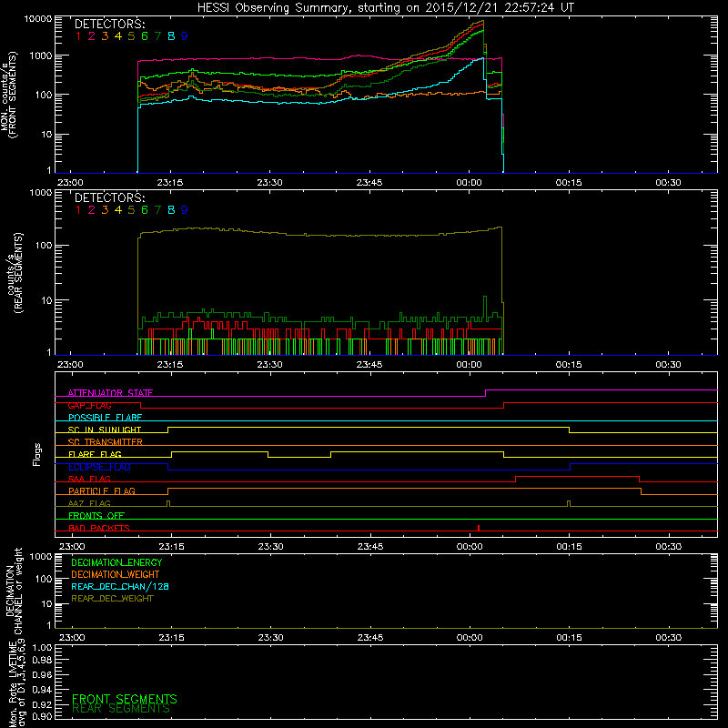Click 23:30 tick label under front segments plot
The image size is (728, 728).
point(269,183)
